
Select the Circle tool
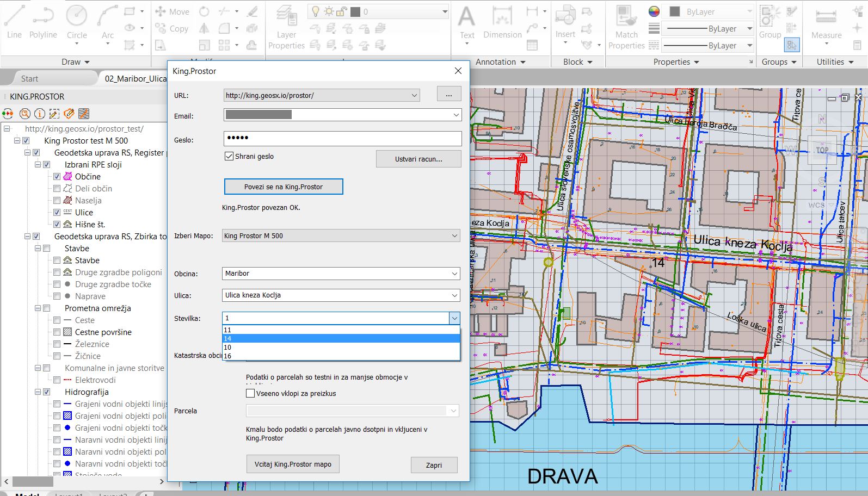pyautogui.click(x=77, y=22)
